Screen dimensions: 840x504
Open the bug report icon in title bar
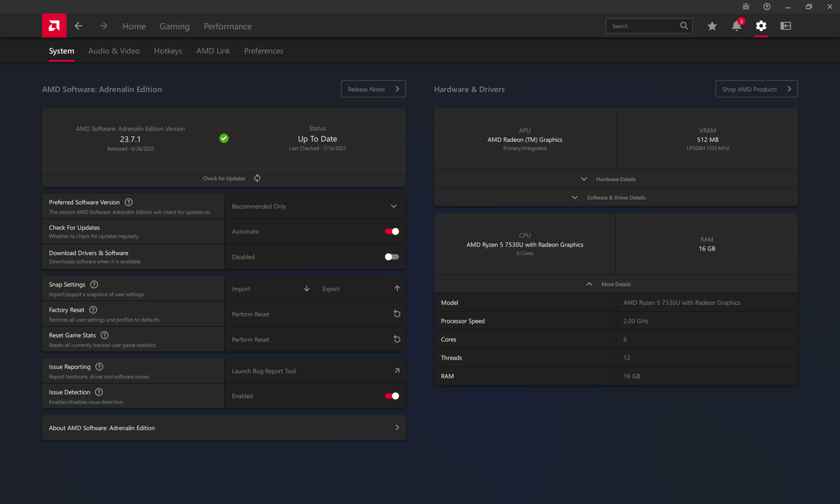tap(746, 7)
